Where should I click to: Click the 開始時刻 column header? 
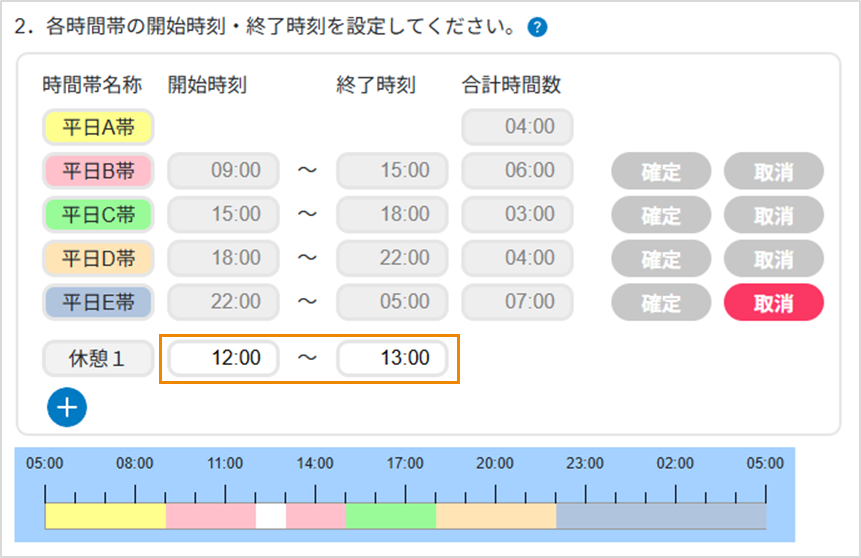click(207, 85)
